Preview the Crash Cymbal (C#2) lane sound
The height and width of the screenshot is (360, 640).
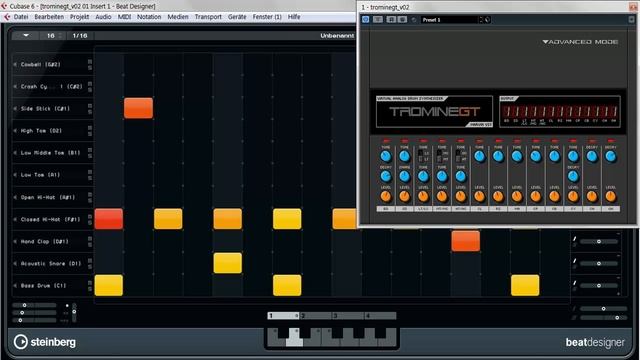click(15, 87)
